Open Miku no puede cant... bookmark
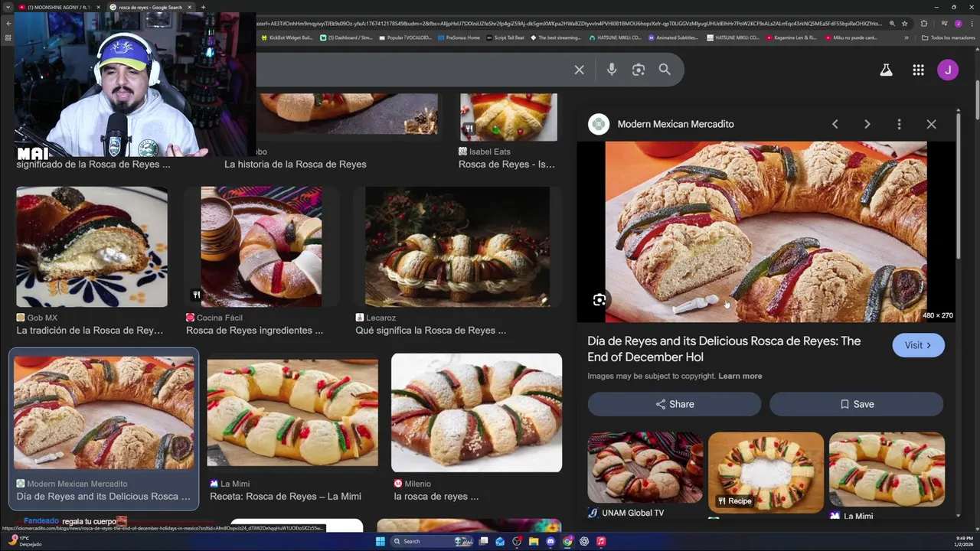This screenshot has height=551, width=980. [x=852, y=37]
